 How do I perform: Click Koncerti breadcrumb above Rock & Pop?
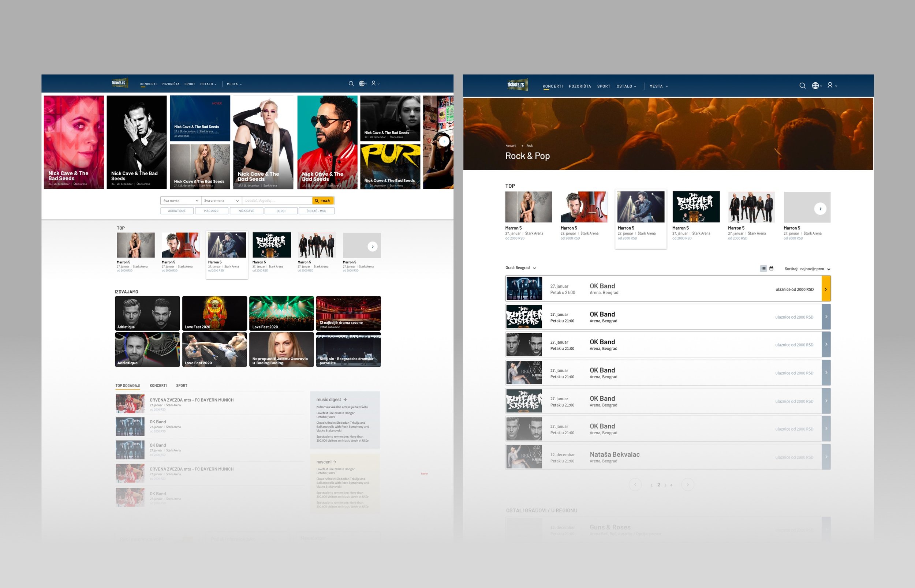pos(511,146)
